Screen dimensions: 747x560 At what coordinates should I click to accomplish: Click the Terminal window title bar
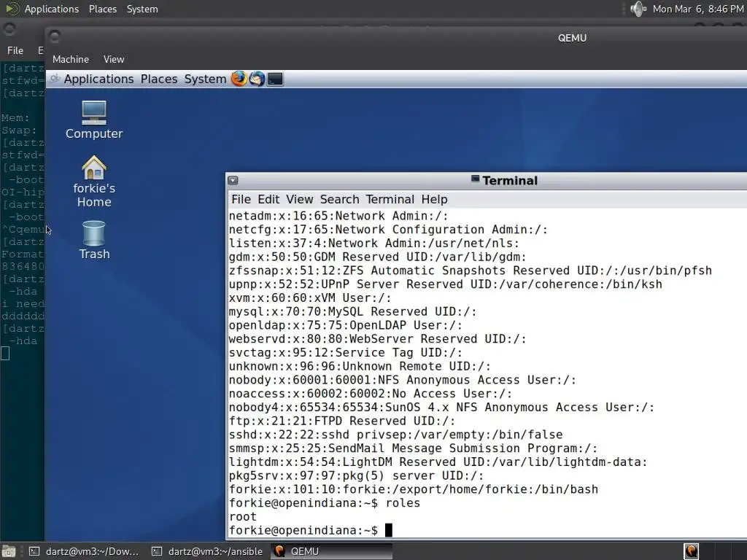pyautogui.click(x=487, y=181)
